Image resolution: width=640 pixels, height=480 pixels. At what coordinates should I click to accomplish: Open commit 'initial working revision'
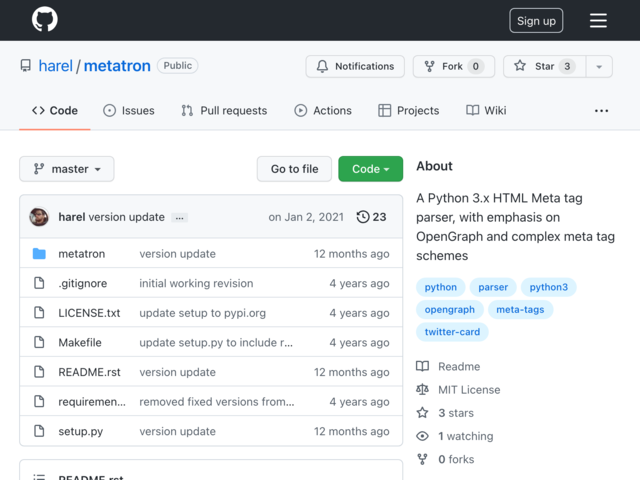[x=196, y=283]
